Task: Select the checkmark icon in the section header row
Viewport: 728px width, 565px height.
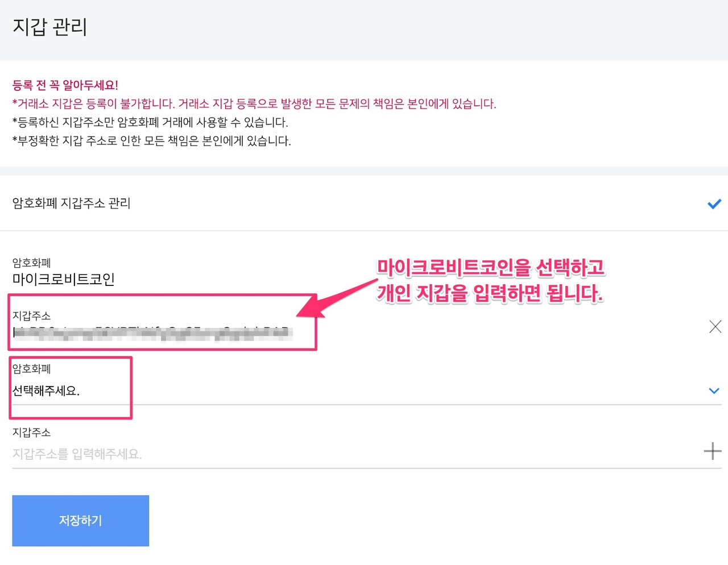Action: 714,203
